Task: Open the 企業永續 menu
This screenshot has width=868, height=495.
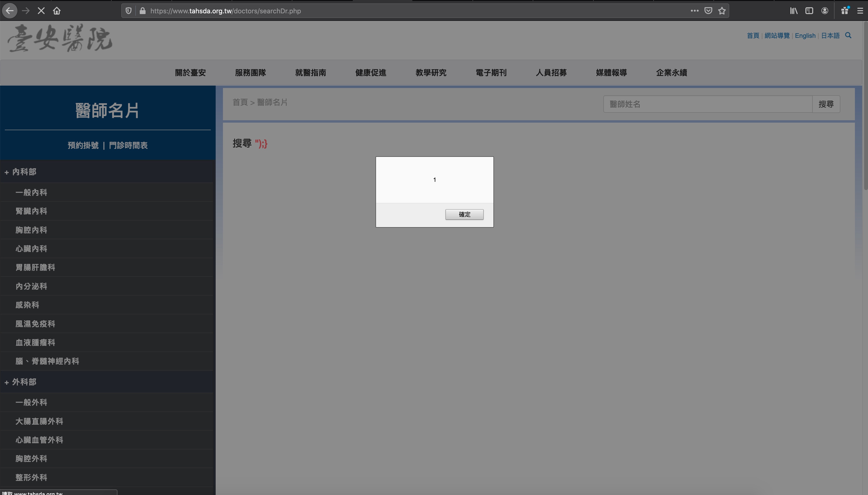Action: [x=672, y=73]
